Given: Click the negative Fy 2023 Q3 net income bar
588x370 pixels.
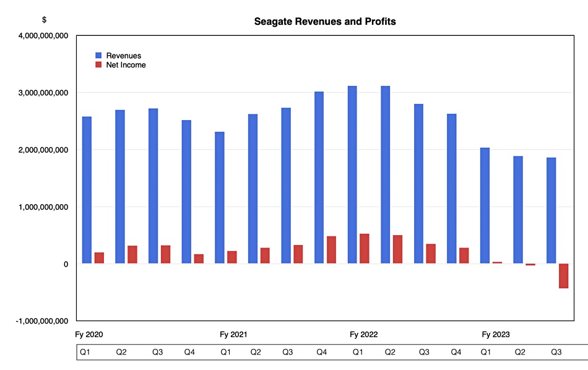Looking at the screenshot, I should 564,276.
